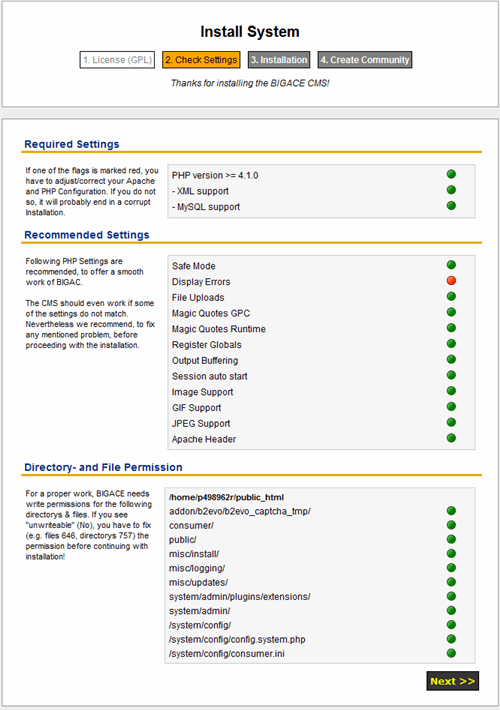Click the /system/config/config.system.php path entry
The image size is (500, 710).
point(237,639)
